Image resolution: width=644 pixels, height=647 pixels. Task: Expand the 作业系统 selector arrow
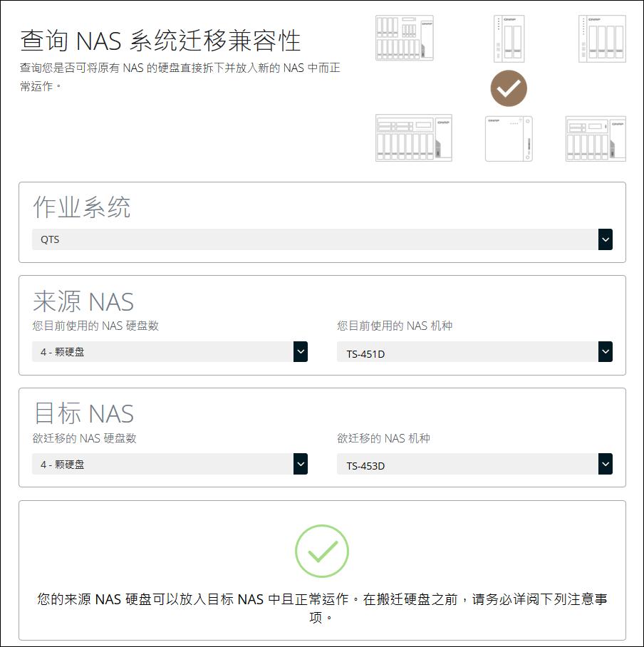click(x=605, y=239)
